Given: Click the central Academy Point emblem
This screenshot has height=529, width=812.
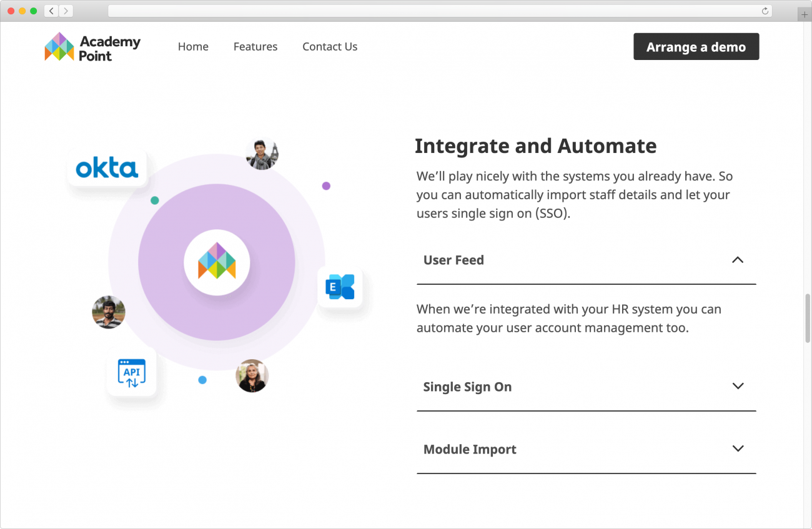Looking at the screenshot, I should point(217,263).
